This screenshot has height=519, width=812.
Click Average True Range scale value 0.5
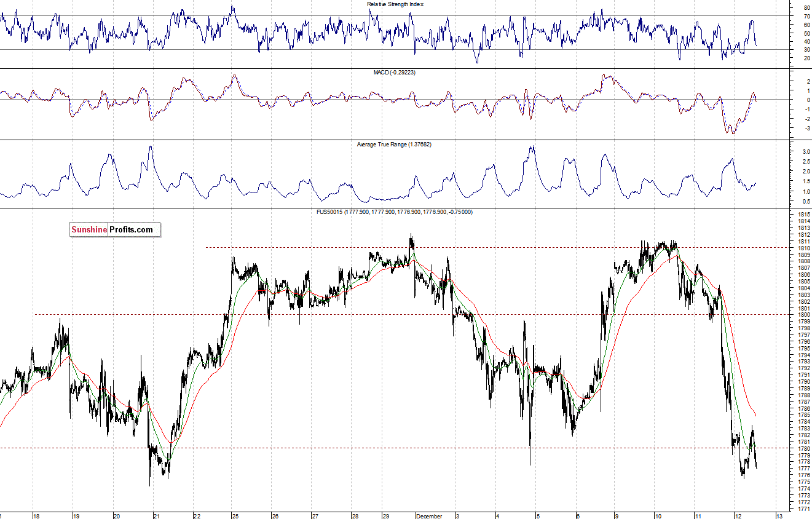click(806, 202)
